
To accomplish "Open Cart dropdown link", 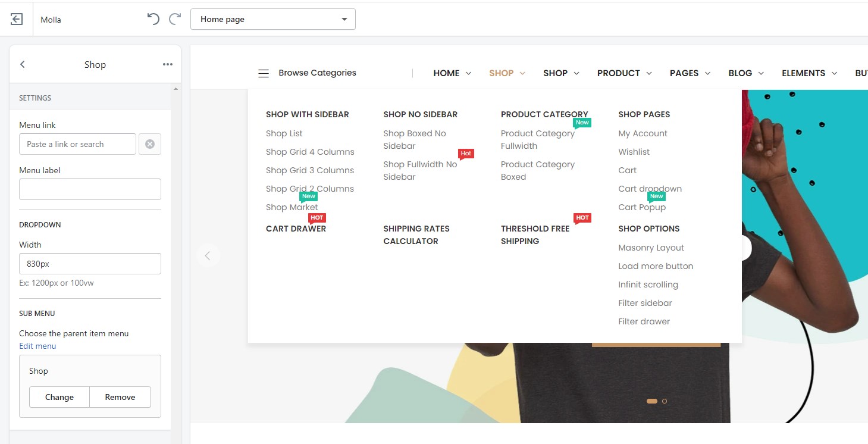I will coord(650,189).
